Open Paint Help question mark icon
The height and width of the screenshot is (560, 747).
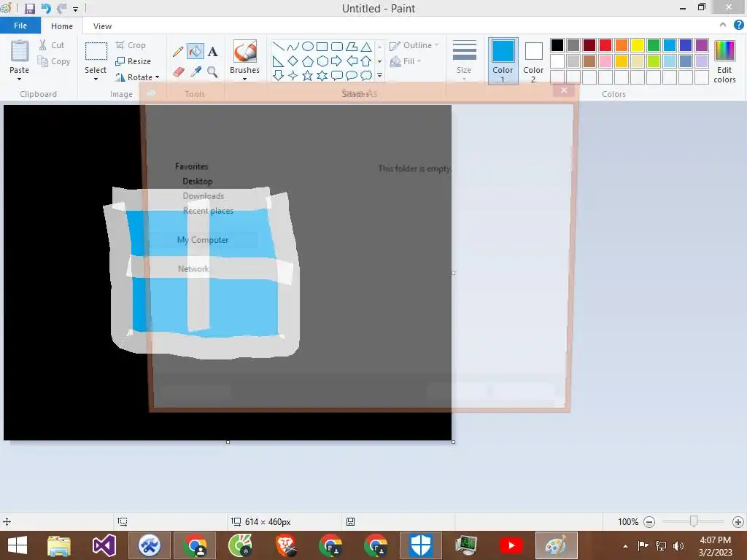pyautogui.click(x=738, y=26)
